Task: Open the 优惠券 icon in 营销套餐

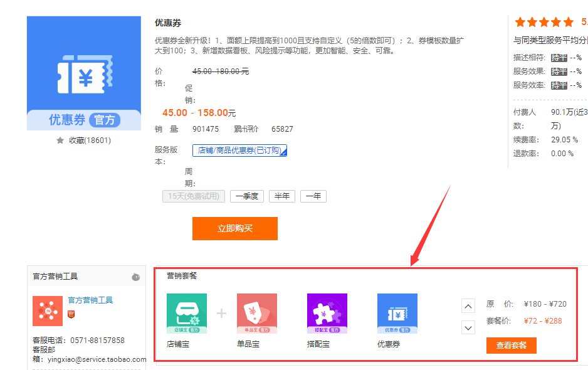Action: [397, 313]
